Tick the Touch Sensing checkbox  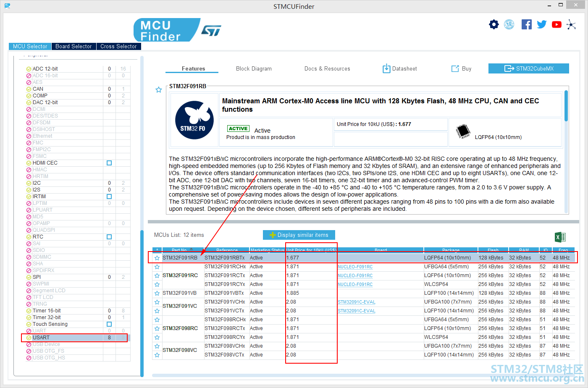point(109,324)
